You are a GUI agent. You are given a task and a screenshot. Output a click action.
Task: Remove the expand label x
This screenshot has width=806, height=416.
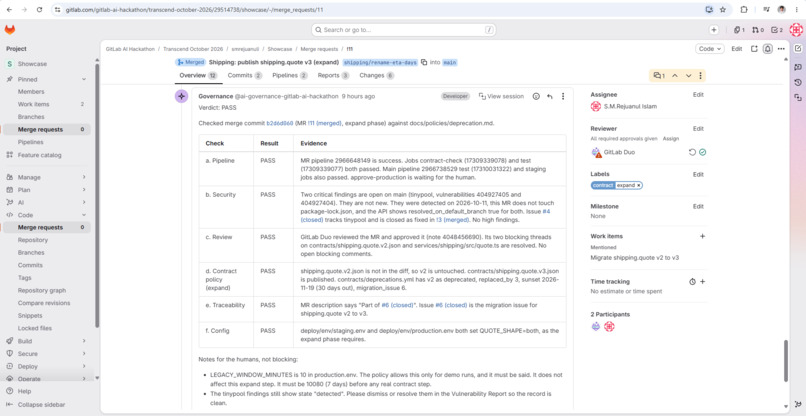point(638,185)
